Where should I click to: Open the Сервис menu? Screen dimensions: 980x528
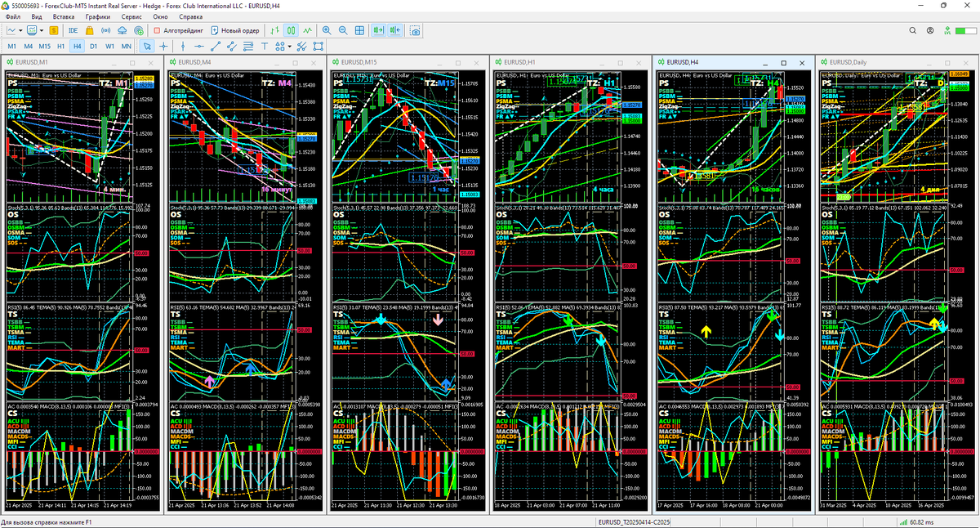coord(131,16)
